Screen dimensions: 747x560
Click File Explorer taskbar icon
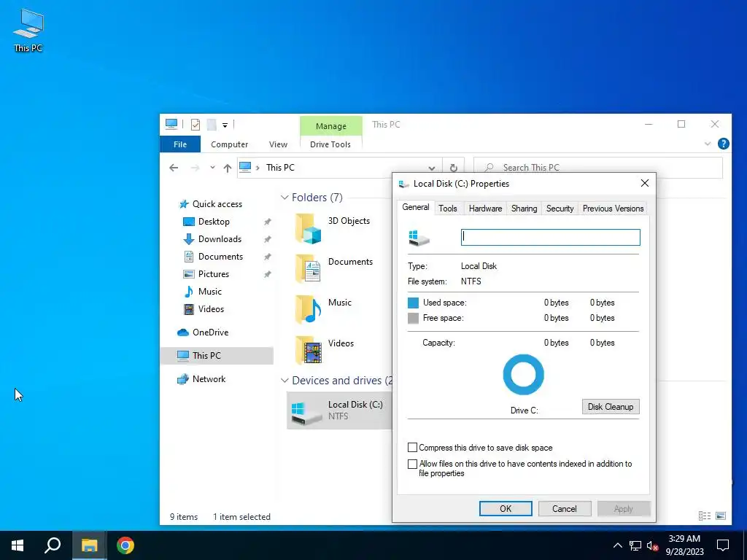(x=89, y=545)
